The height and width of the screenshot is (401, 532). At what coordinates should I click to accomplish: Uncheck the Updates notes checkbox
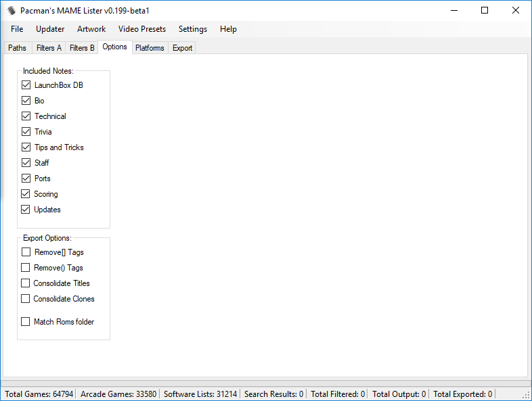26,210
